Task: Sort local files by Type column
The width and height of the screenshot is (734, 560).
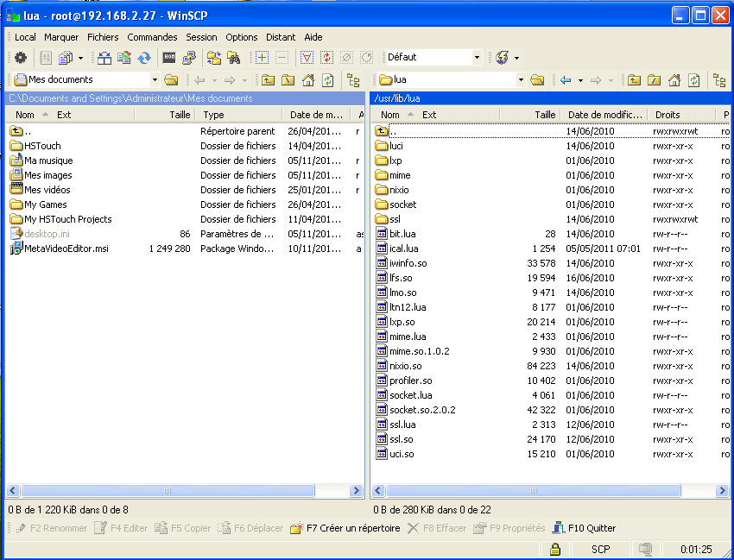Action: pyautogui.click(x=238, y=115)
